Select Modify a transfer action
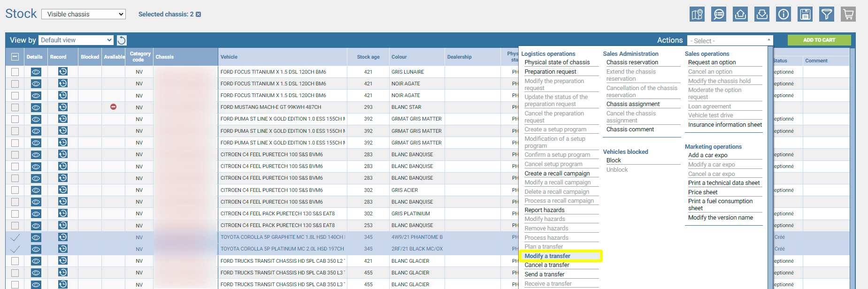 pos(547,256)
